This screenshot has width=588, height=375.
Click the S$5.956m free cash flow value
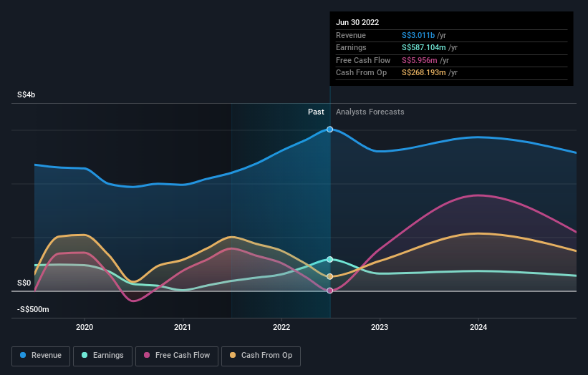[419, 60]
